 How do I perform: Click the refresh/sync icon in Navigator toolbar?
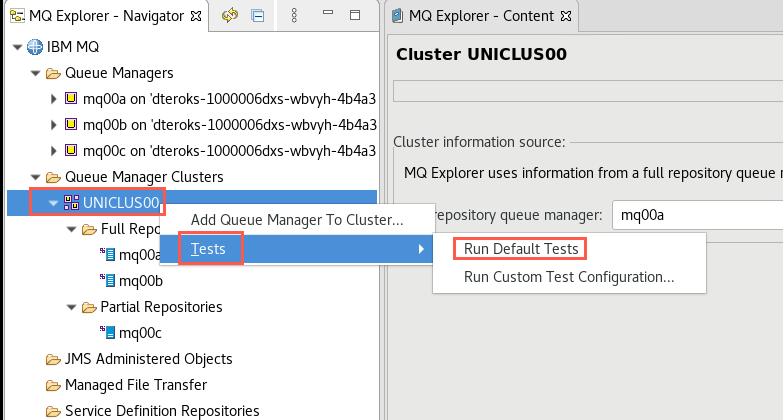(229, 16)
